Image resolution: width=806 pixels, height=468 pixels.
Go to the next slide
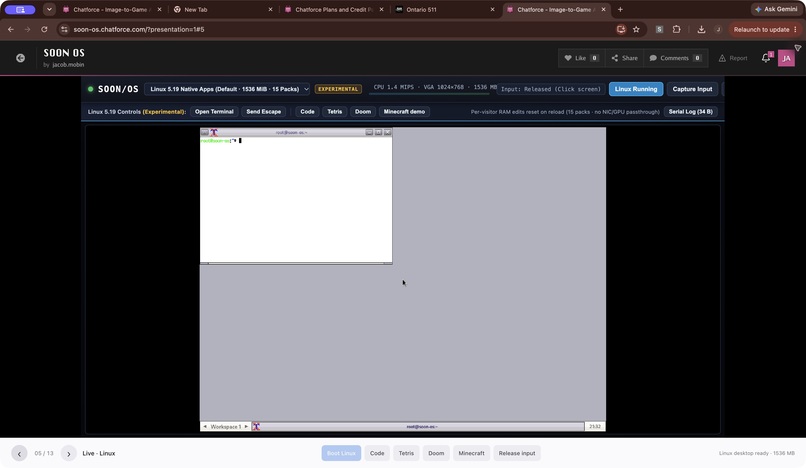pyautogui.click(x=68, y=454)
